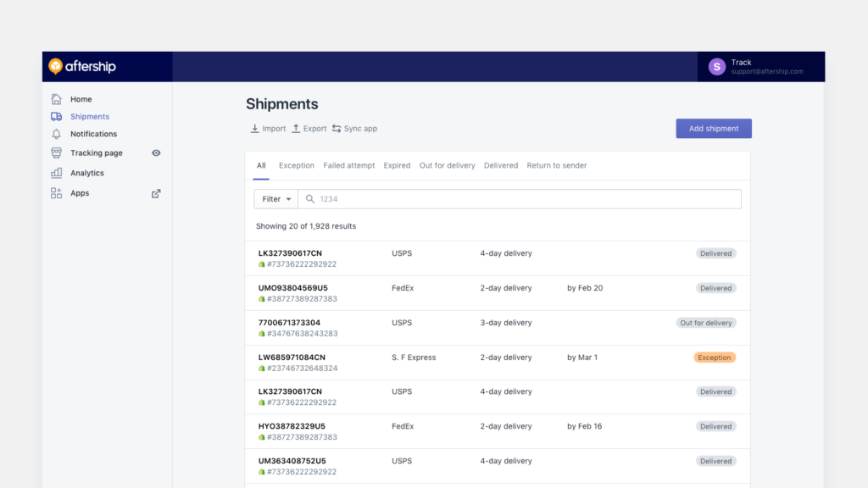Click the shipment search input field

[x=526, y=199]
